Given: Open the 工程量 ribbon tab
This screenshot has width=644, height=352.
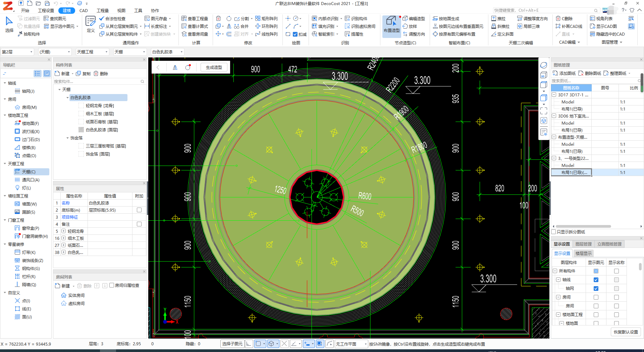Looking at the screenshot, I should [102, 10].
